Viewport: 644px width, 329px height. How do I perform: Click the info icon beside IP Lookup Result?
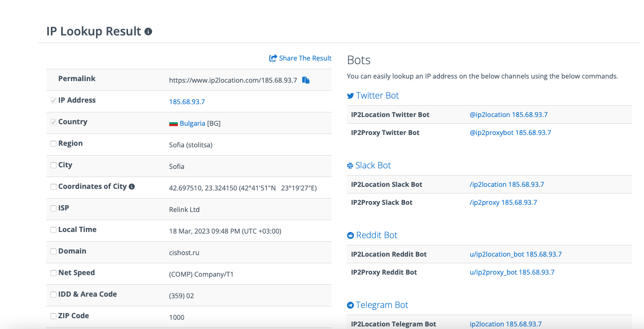click(x=149, y=32)
